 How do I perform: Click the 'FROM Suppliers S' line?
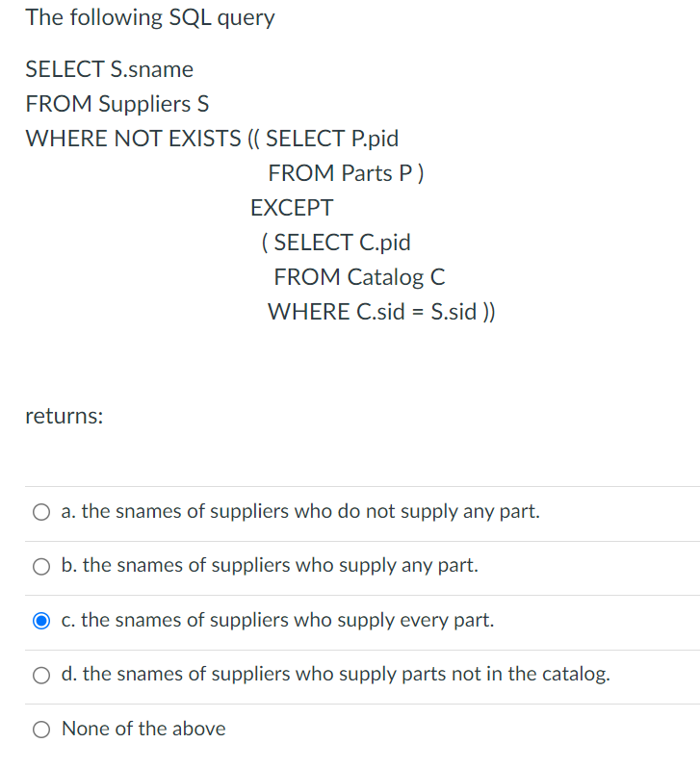(x=117, y=104)
